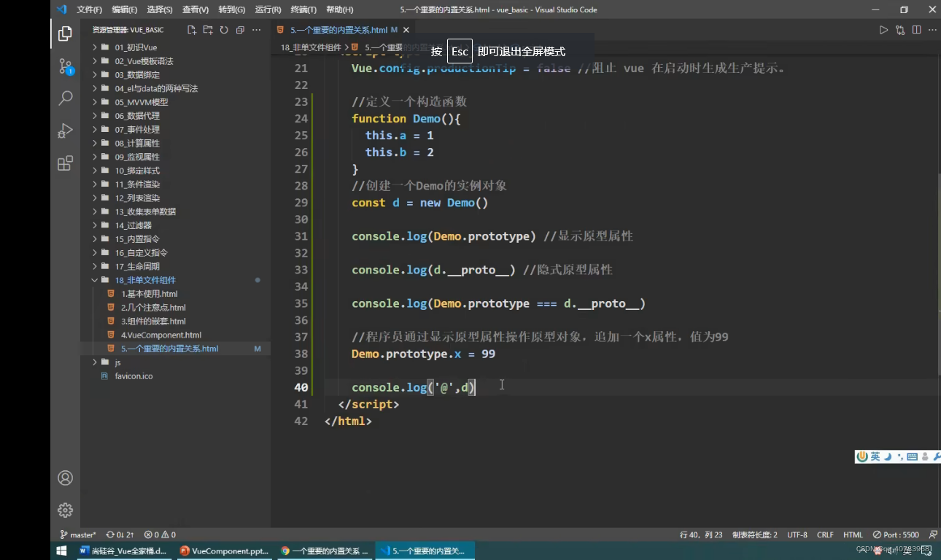Toggle IME 英 language mode
Image resolution: width=941 pixels, height=560 pixels.
875,456
